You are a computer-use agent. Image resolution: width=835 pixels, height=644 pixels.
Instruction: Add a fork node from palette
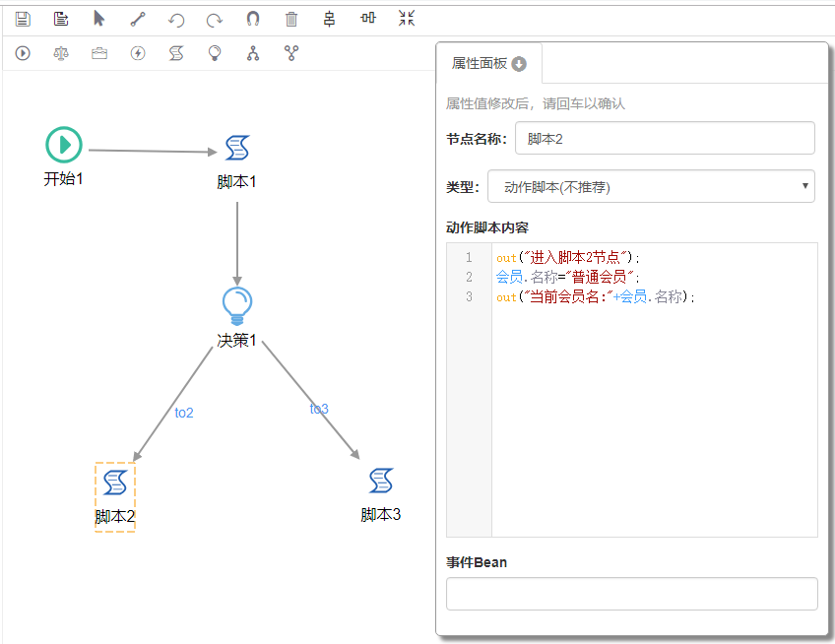pos(253,53)
